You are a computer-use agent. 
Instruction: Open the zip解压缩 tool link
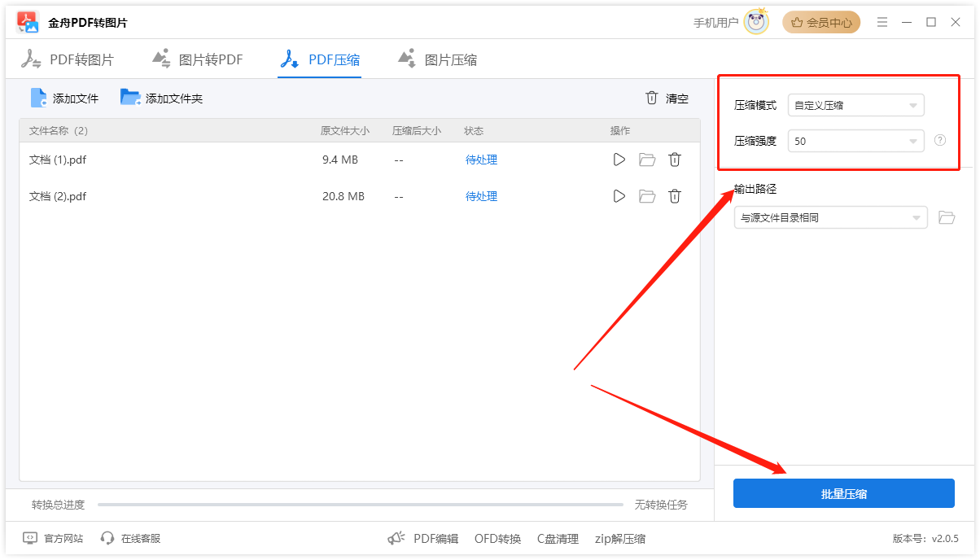pyautogui.click(x=620, y=538)
